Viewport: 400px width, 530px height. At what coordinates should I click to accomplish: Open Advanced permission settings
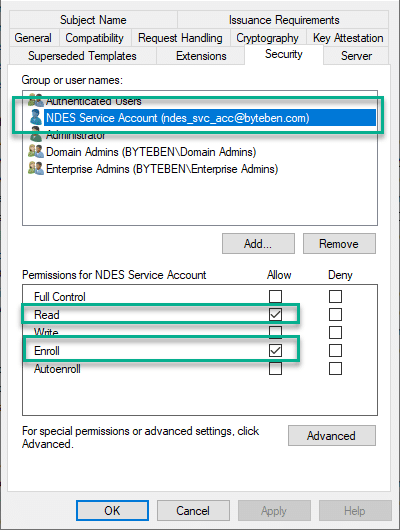332,435
